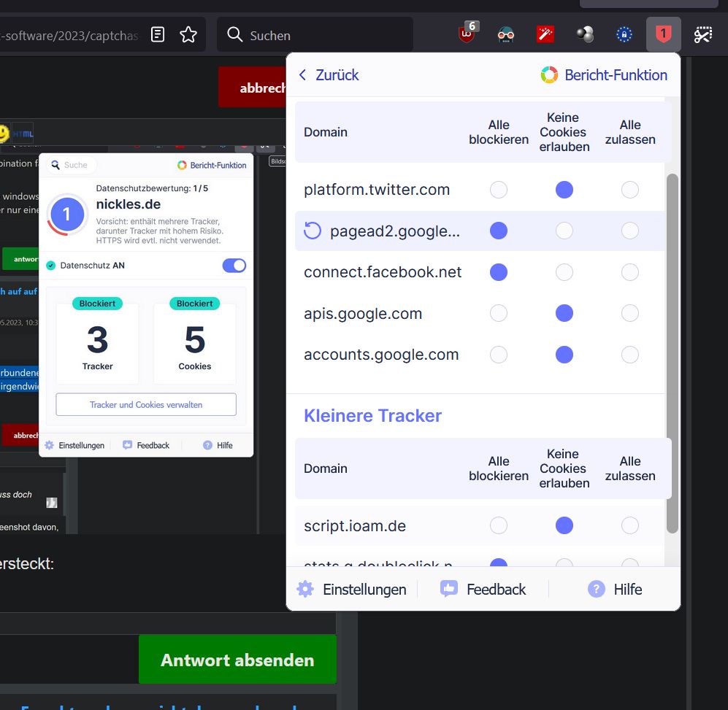Select Alle zulassen for apis.google.com
728x710 pixels.
coord(630,313)
